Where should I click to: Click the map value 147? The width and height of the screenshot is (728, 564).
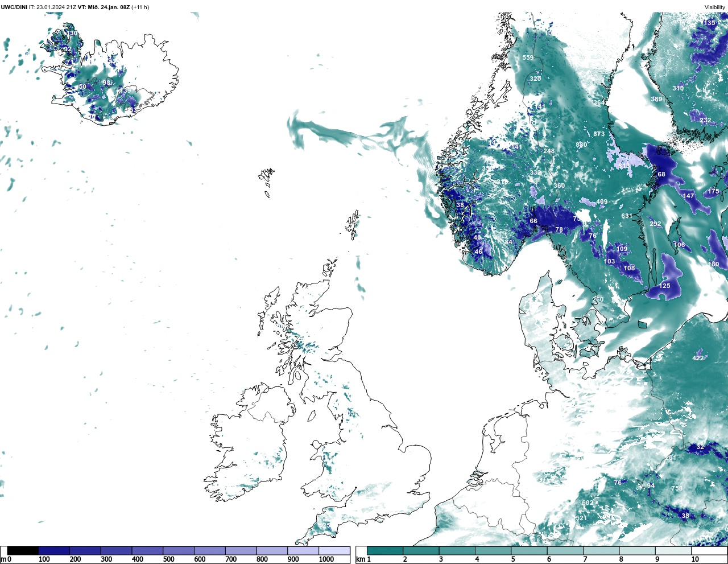pos(689,196)
